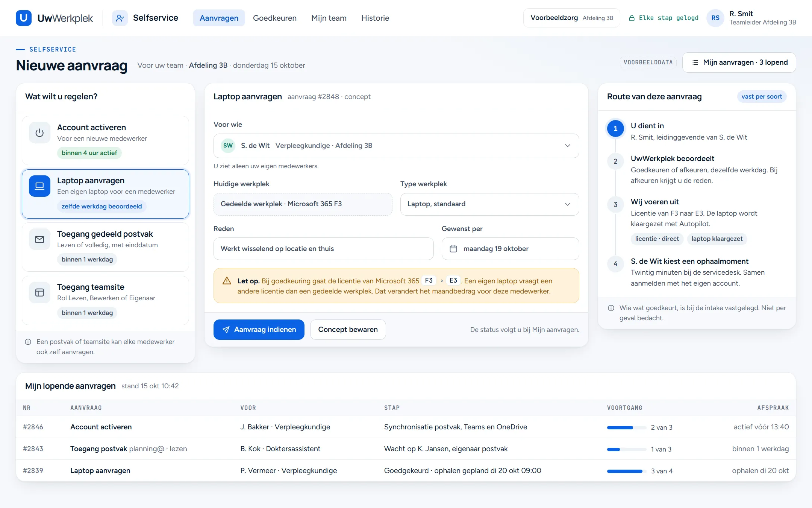Click the UwWerkplek U logo icon

23,18
